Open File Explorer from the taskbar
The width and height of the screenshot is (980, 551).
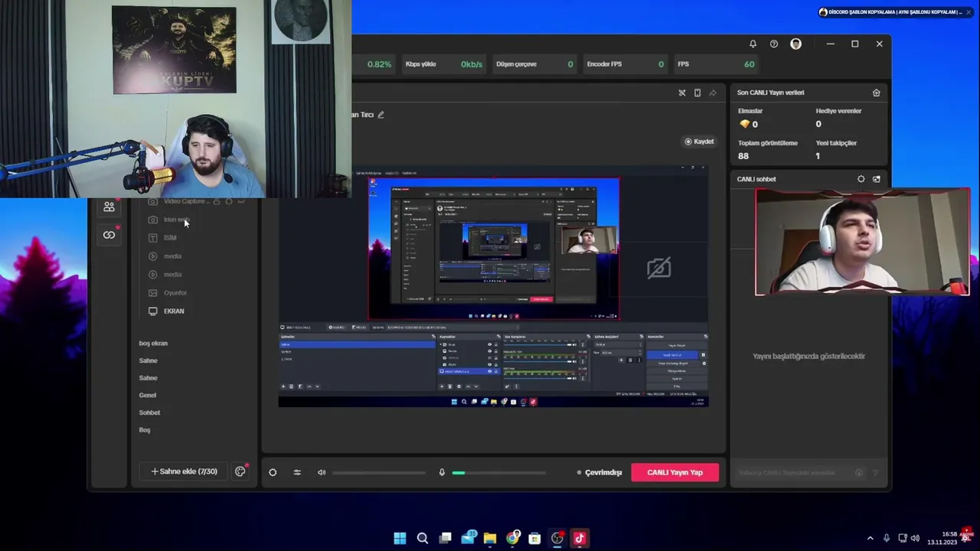[x=490, y=538]
